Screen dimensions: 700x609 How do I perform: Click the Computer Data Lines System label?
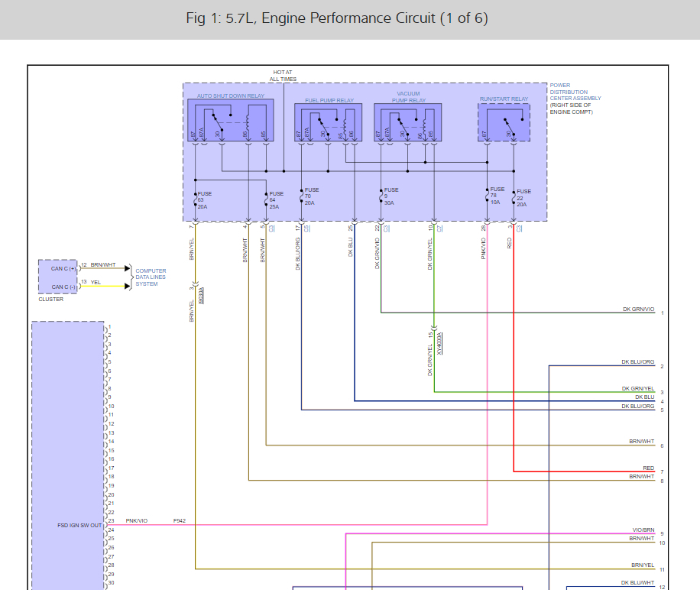coord(151,277)
